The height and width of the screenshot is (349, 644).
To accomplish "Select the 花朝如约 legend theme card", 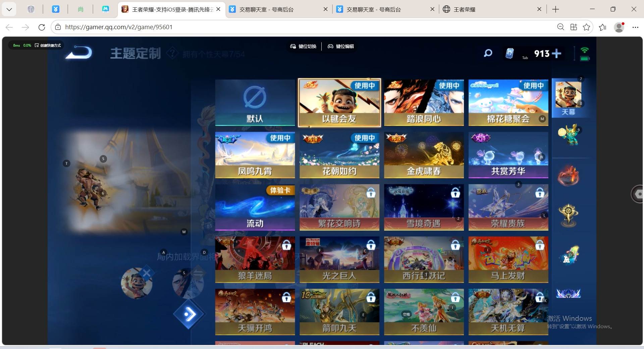I will [339, 155].
